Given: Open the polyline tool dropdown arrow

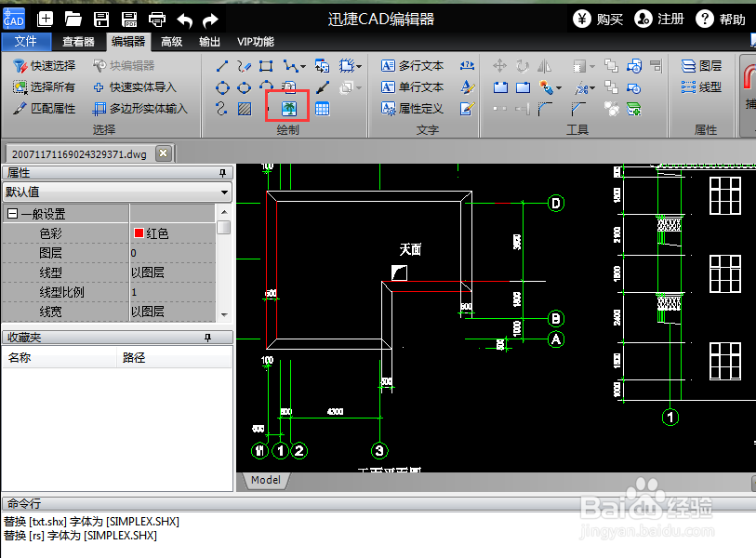Looking at the screenshot, I should [x=303, y=67].
